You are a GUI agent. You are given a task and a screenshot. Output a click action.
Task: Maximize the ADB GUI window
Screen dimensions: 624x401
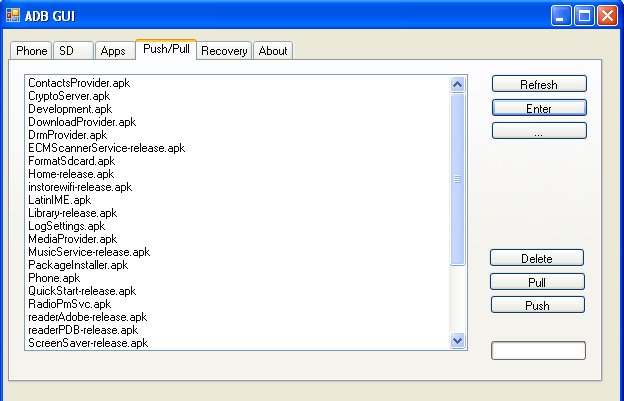pyautogui.click(x=584, y=16)
